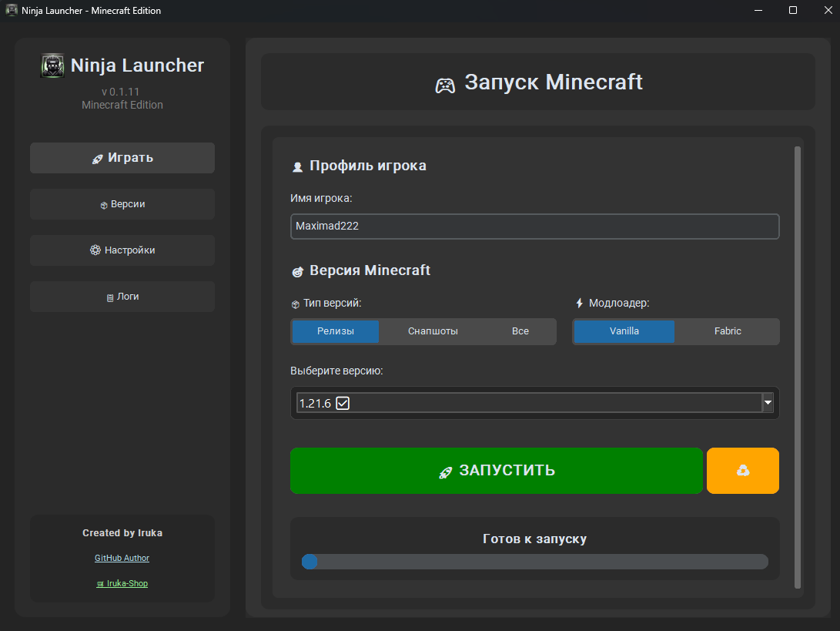Open the Версии section in the sidebar
The height and width of the screenshot is (631, 840).
pos(122,204)
